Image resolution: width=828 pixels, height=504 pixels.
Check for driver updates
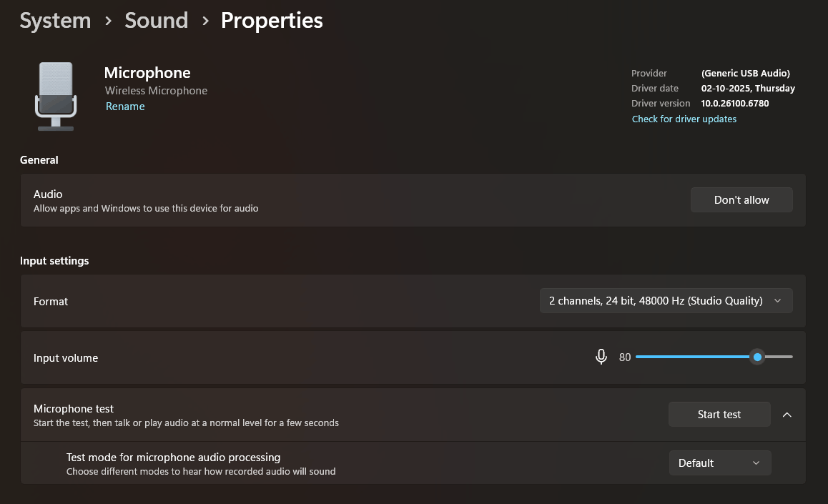(x=684, y=119)
